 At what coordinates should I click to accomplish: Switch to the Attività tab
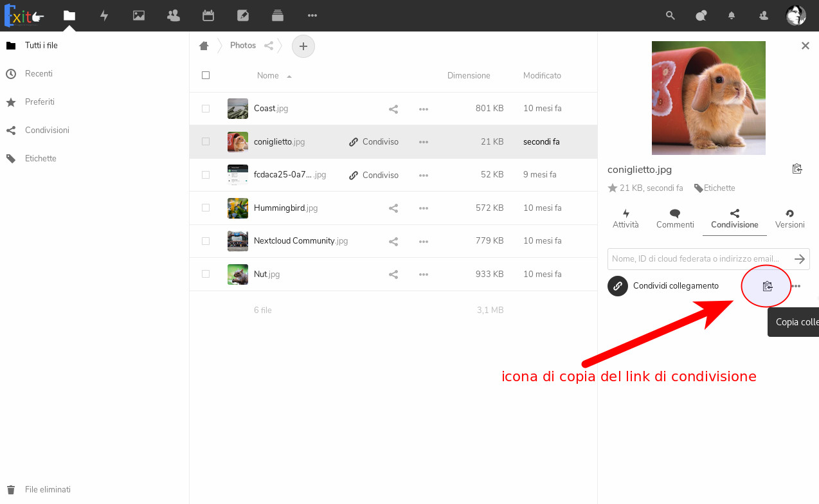point(625,219)
